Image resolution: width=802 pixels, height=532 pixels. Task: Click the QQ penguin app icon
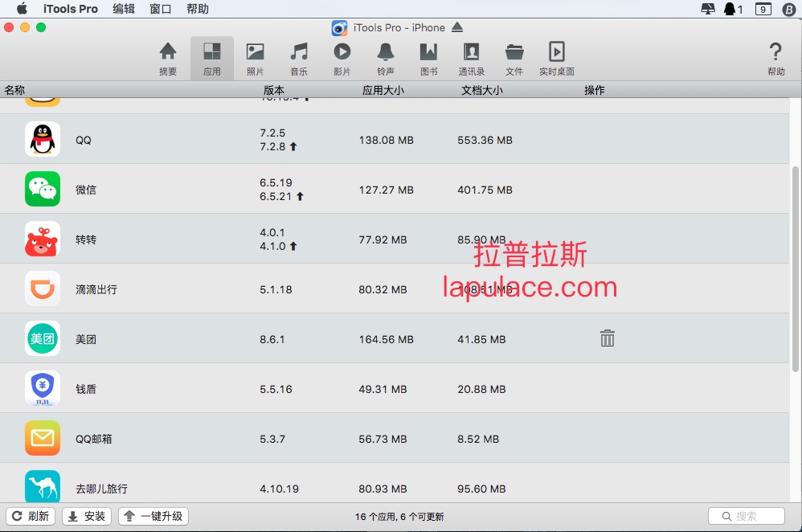(43, 139)
